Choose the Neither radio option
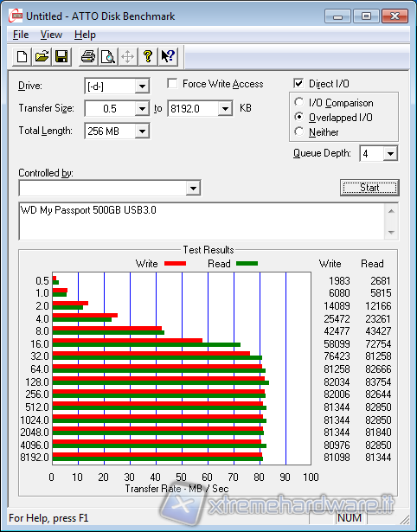The width and height of the screenshot is (417, 532). tap(299, 131)
